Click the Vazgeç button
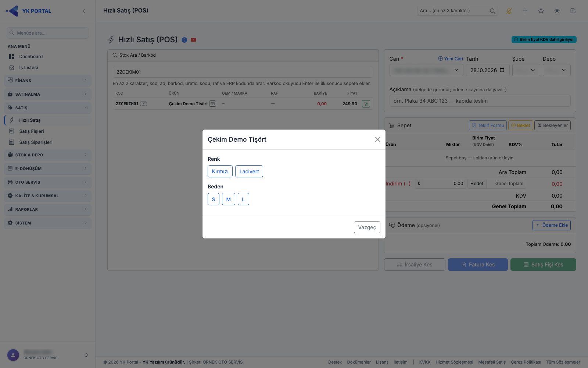 point(367,227)
